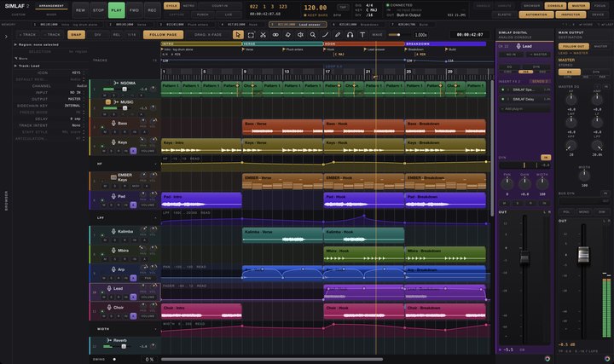Click the master output fader handle
Image resolution: width=614 pixels, height=364 pixels.
(x=583, y=254)
